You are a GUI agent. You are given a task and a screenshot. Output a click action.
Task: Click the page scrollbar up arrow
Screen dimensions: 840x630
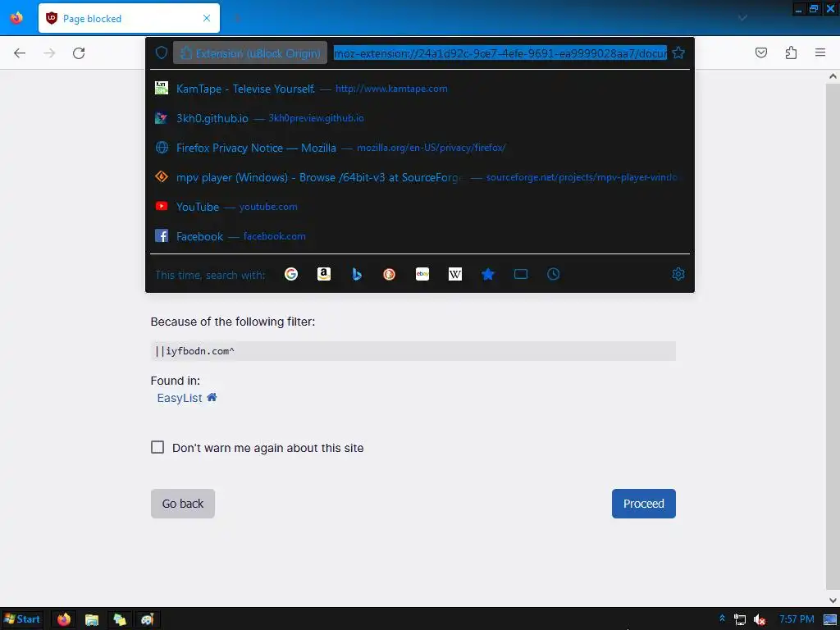(833, 76)
